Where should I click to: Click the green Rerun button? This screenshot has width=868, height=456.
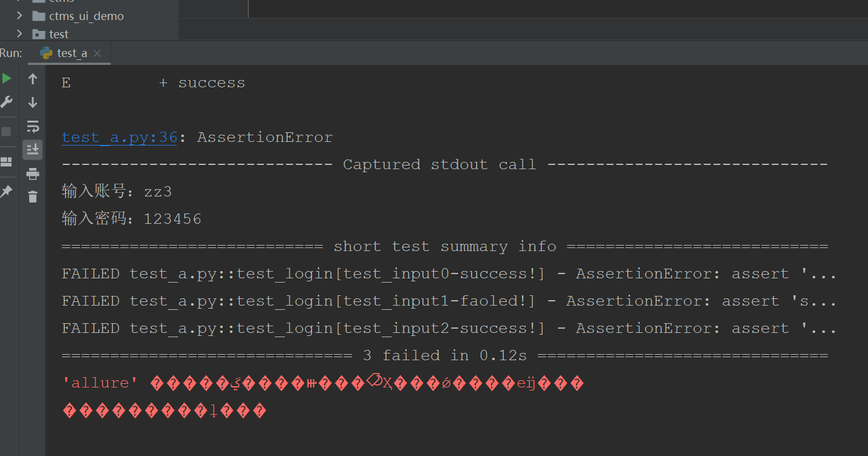7,79
